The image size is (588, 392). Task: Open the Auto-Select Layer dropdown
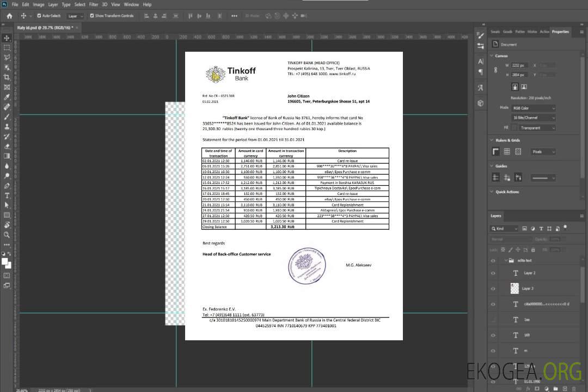click(75, 16)
